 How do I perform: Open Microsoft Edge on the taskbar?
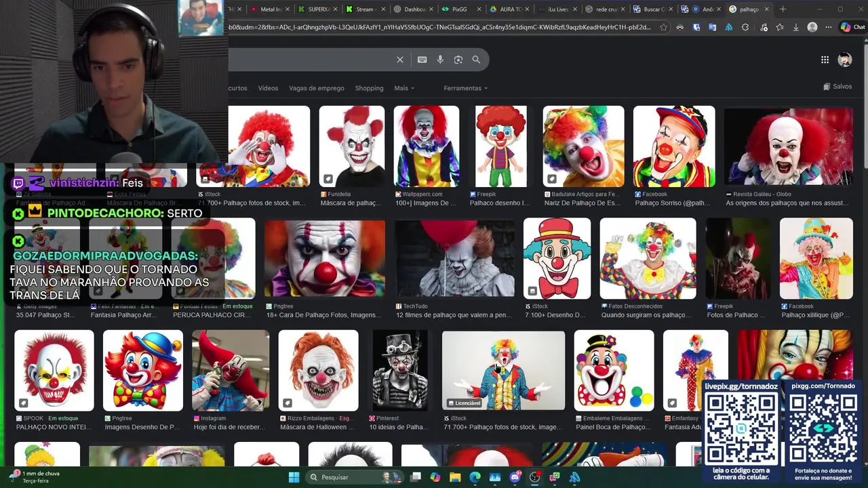(x=475, y=477)
